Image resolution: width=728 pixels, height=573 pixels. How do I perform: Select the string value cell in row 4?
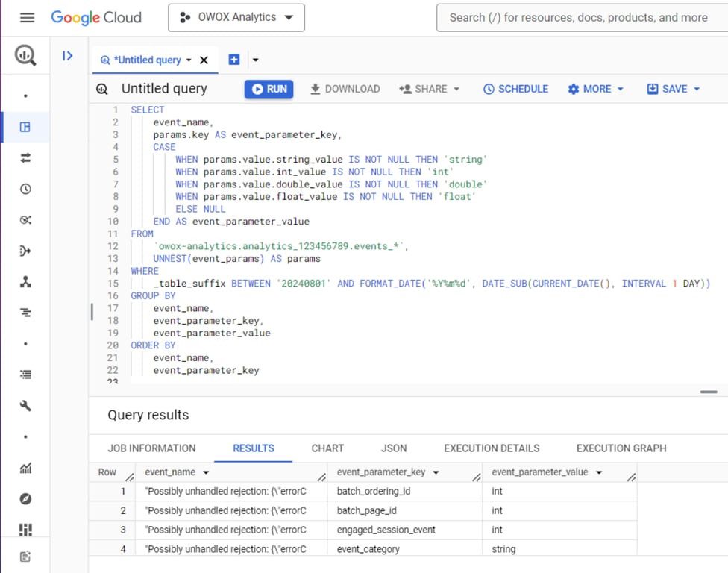click(559, 549)
